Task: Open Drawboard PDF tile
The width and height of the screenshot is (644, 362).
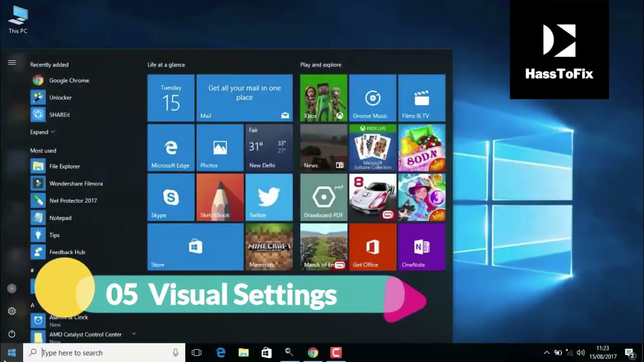Action: 324,197
